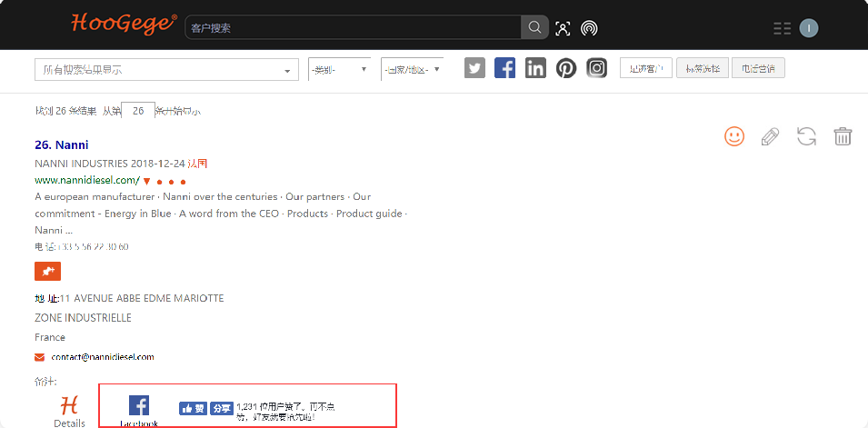Viewport: 868px width, 428px height.
Task: Delete the Nanni record with trash icon
Action: click(x=843, y=135)
